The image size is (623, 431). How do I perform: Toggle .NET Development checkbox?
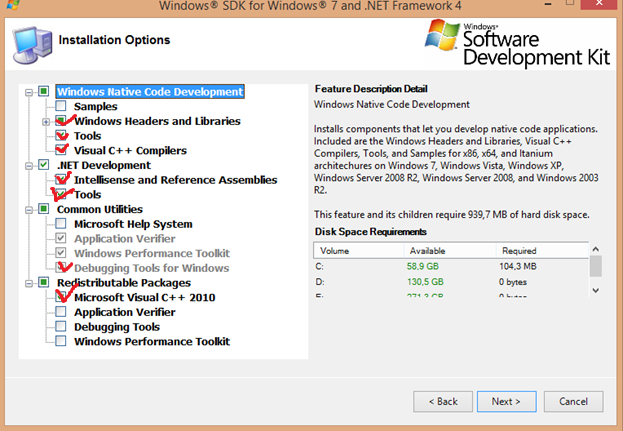[44, 165]
